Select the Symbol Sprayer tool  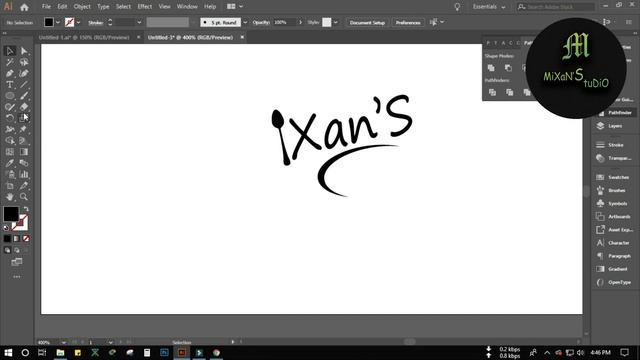coord(10,174)
